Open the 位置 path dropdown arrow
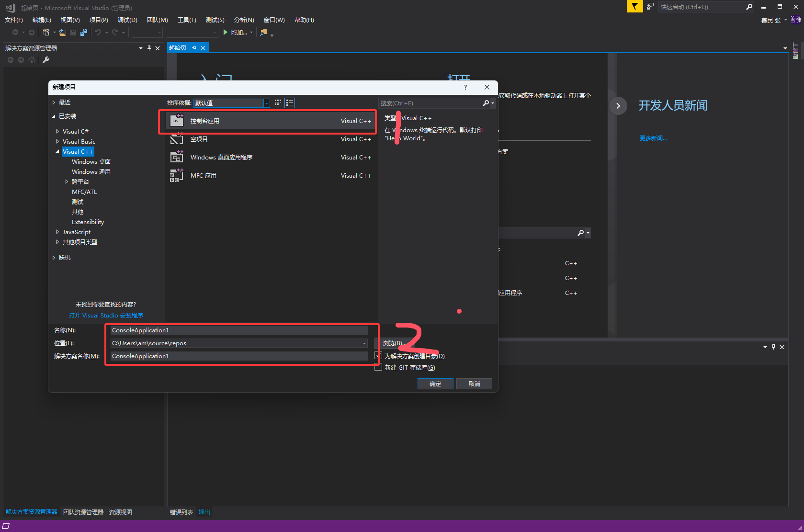The height and width of the screenshot is (532, 804). point(364,343)
